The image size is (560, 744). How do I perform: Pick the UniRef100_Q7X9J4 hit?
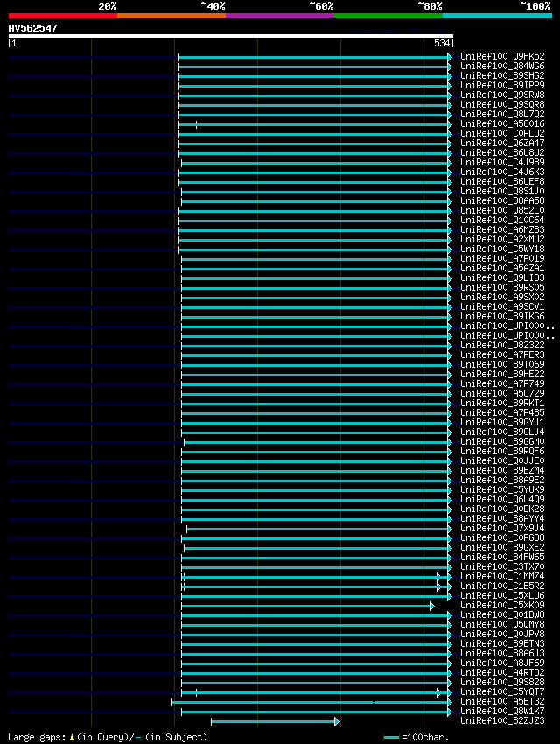pyautogui.click(x=502, y=528)
